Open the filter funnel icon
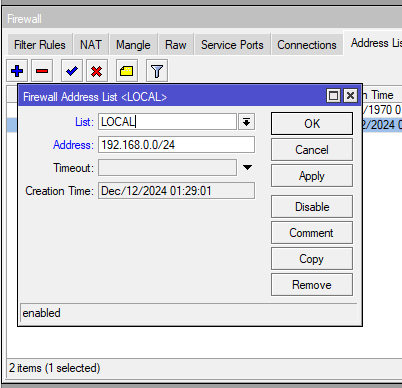This screenshot has width=402, height=388. 157,71
